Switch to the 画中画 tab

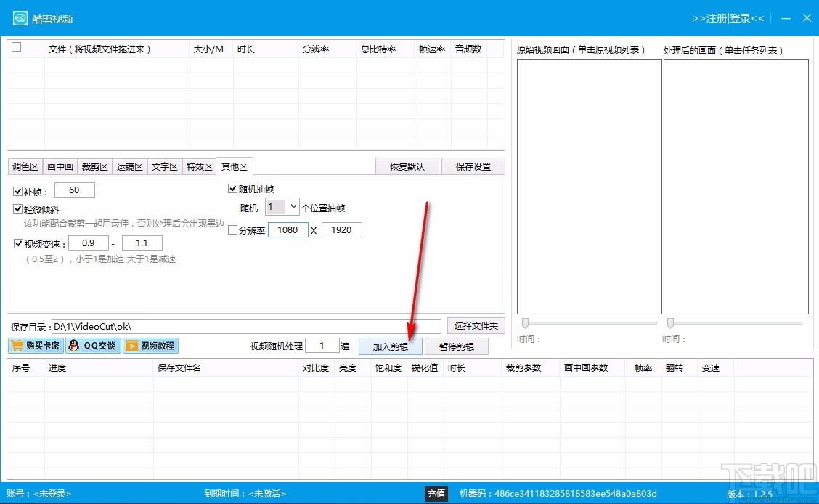point(60,166)
